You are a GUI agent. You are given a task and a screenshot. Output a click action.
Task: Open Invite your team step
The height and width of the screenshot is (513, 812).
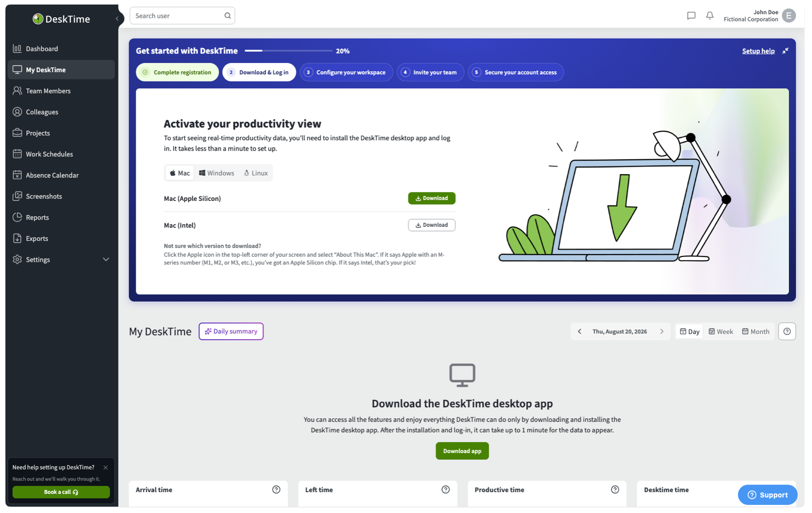click(x=430, y=72)
